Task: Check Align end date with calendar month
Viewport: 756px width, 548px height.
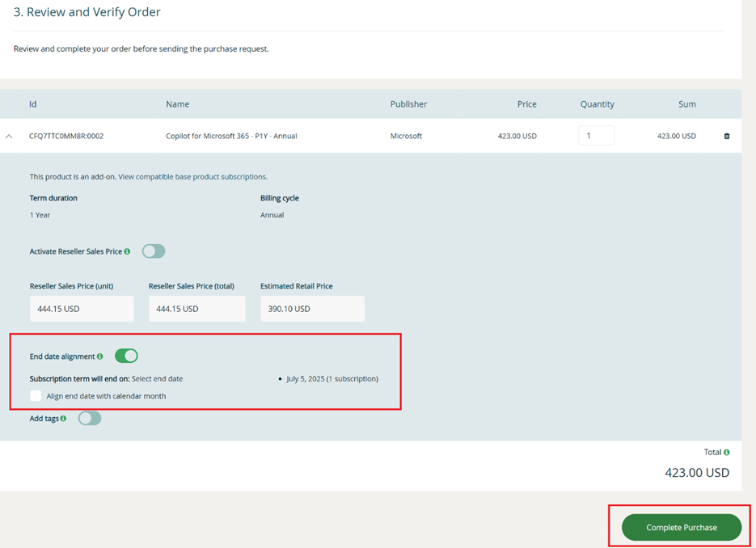Action: tap(36, 396)
